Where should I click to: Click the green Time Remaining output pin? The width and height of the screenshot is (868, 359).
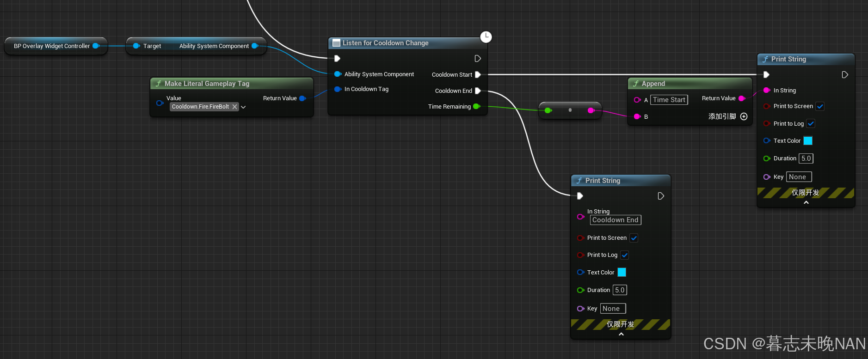(x=476, y=106)
